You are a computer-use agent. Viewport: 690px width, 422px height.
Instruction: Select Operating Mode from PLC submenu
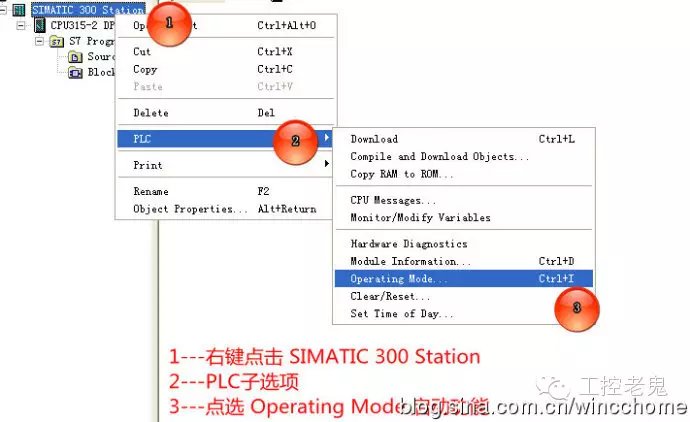click(399, 279)
